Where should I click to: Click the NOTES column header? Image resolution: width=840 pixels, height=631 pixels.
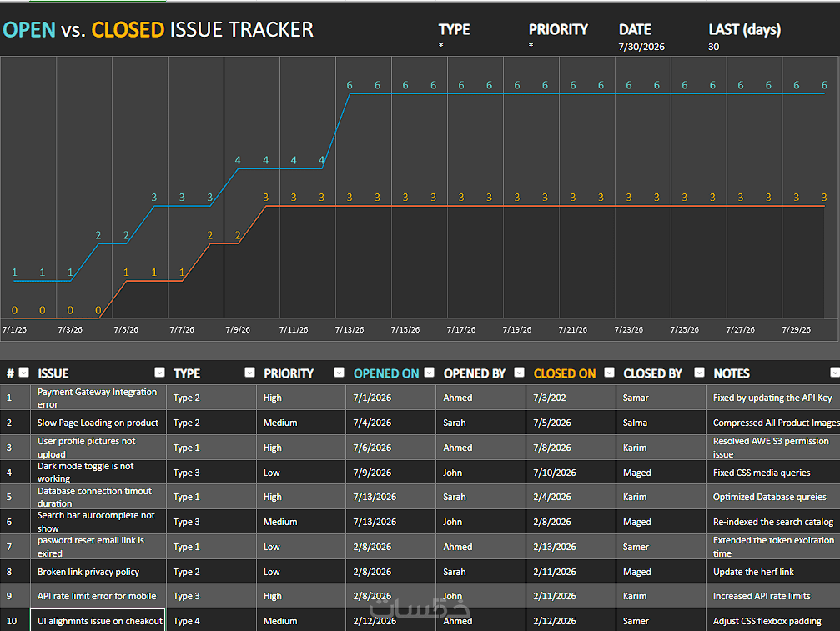click(x=732, y=373)
